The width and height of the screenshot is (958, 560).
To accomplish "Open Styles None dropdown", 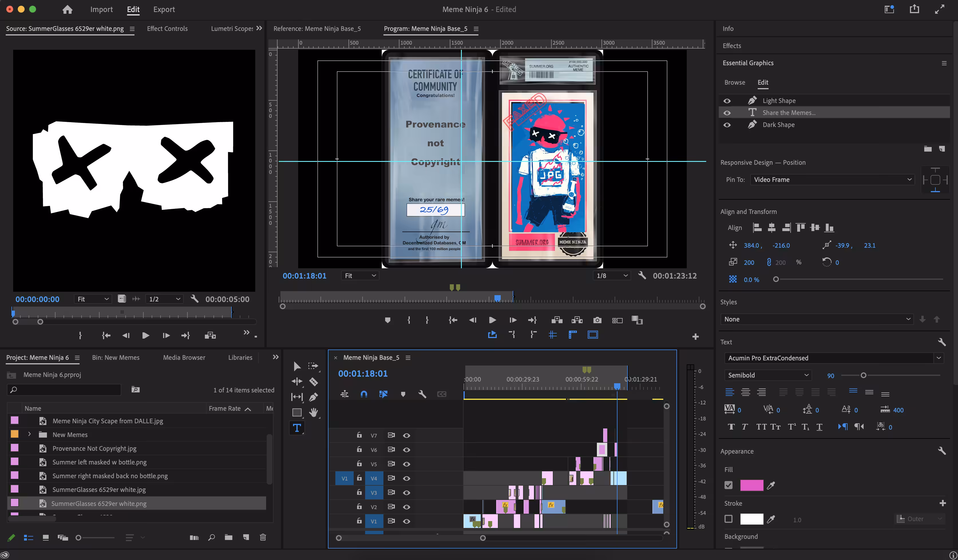I will [x=817, y=319].
